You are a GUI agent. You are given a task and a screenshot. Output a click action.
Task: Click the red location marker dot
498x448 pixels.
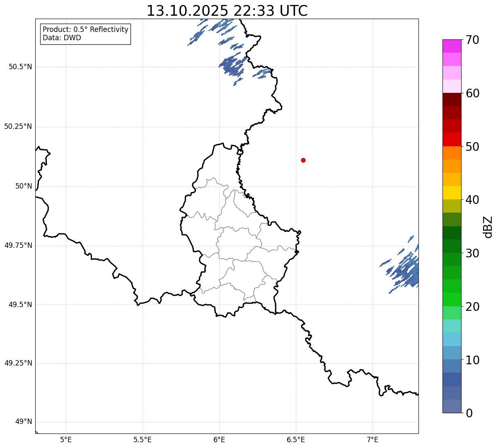pos(303,160)
